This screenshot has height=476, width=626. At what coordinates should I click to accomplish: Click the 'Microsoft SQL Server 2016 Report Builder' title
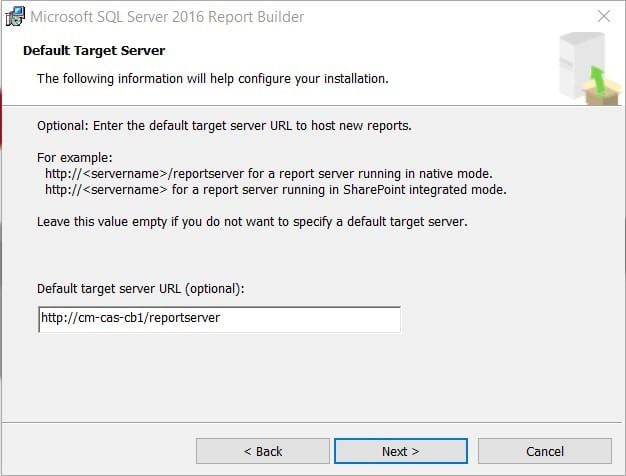click(x=167, y=17)
